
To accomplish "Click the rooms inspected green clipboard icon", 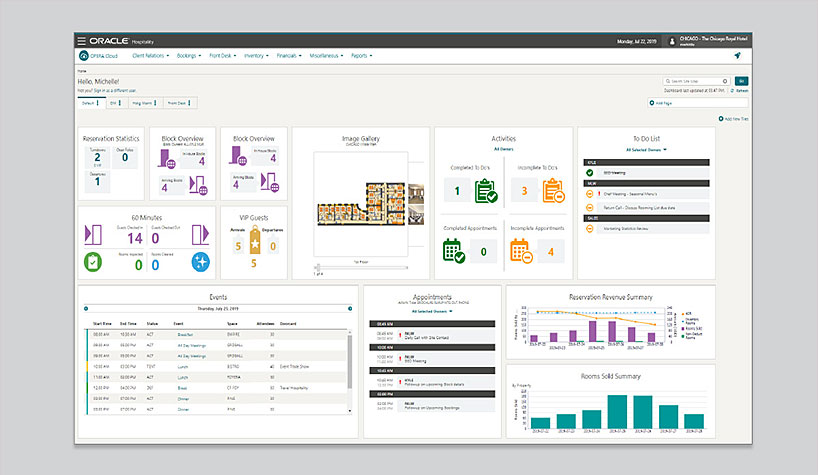I will tap(93, 262).
